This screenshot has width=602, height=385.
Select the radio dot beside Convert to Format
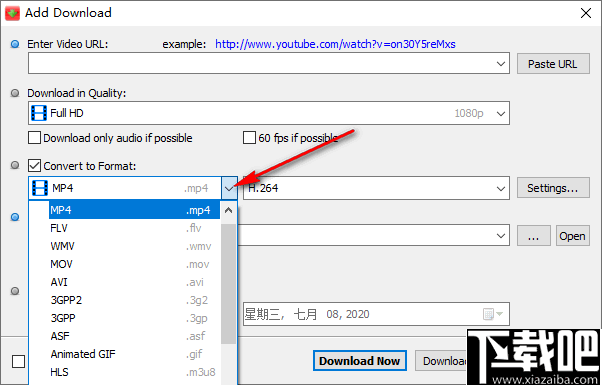pyautogui.click(x=15, y=165)
